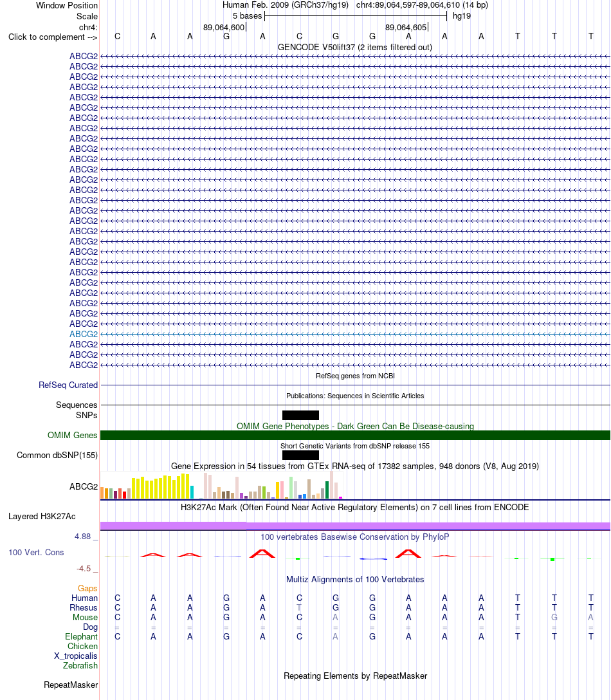
Task: Click the dark green OMIM Genes bar
Action: click(355, 436)
